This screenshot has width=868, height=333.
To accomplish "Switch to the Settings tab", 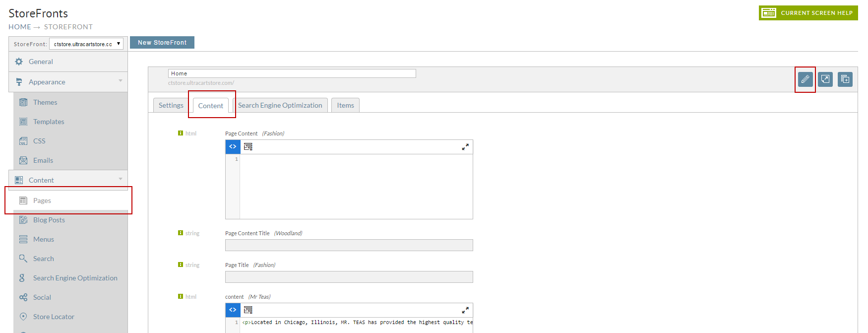I will 171,105.
